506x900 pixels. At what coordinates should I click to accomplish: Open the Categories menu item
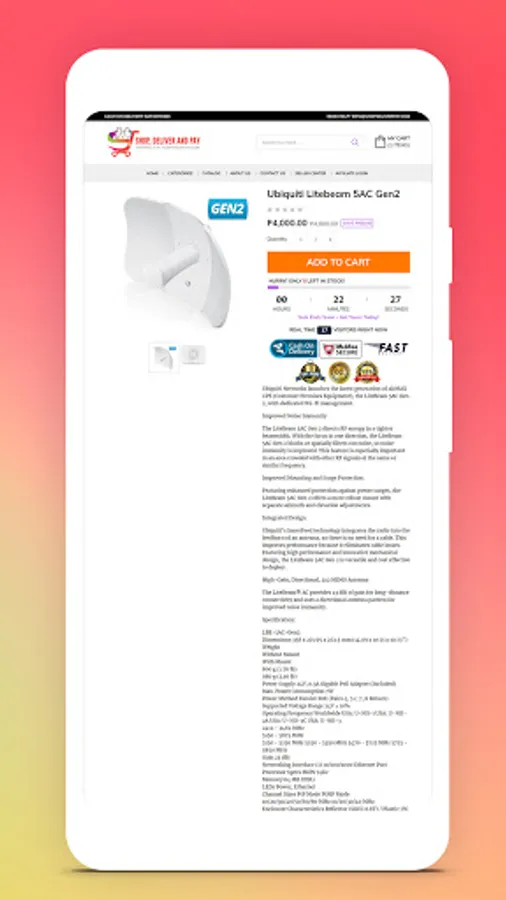180,173
